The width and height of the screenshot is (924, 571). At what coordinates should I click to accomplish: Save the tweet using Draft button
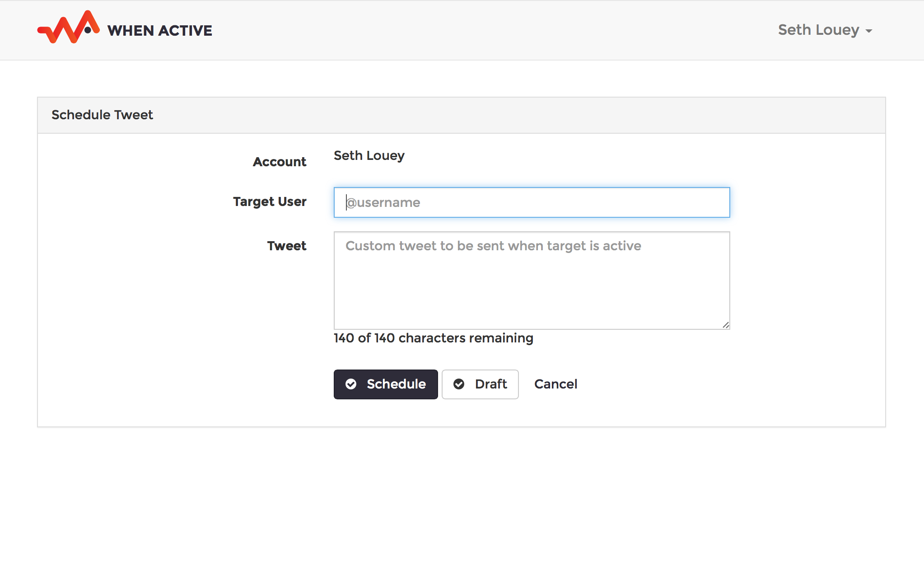tap(480, 384)
